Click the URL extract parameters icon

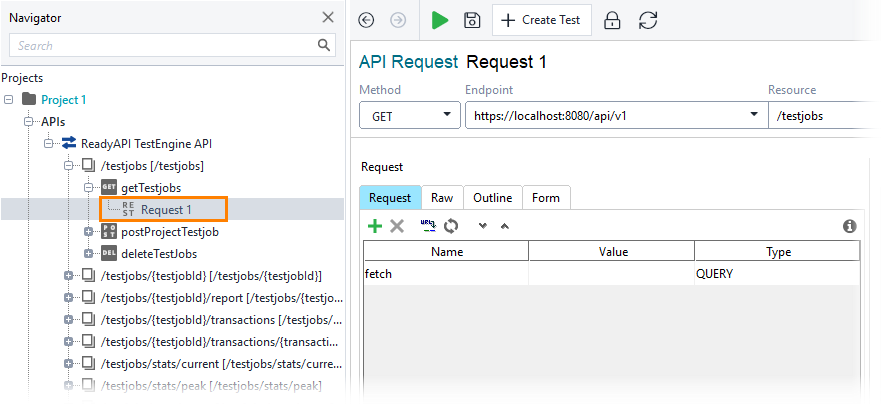click(429, 226)
